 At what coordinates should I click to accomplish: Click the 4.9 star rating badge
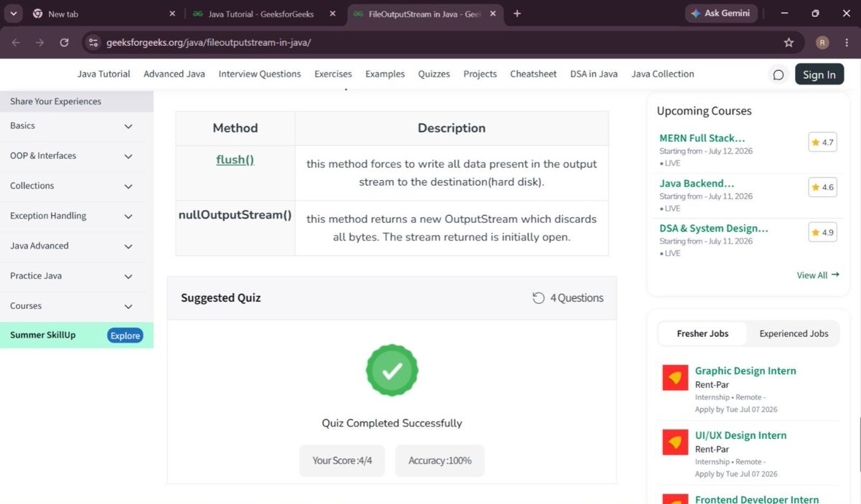tap(822, 233)
